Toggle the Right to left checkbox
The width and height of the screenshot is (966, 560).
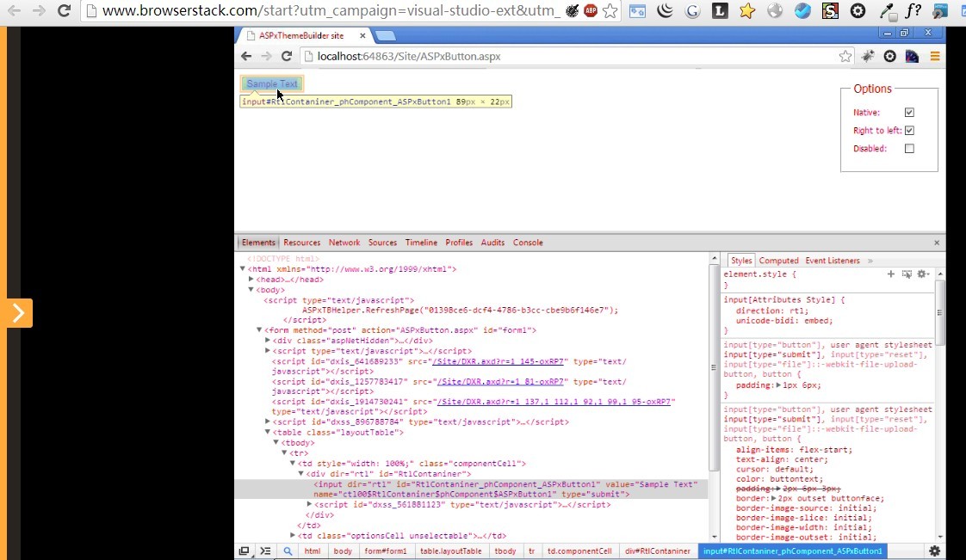(x=909, y=131)
